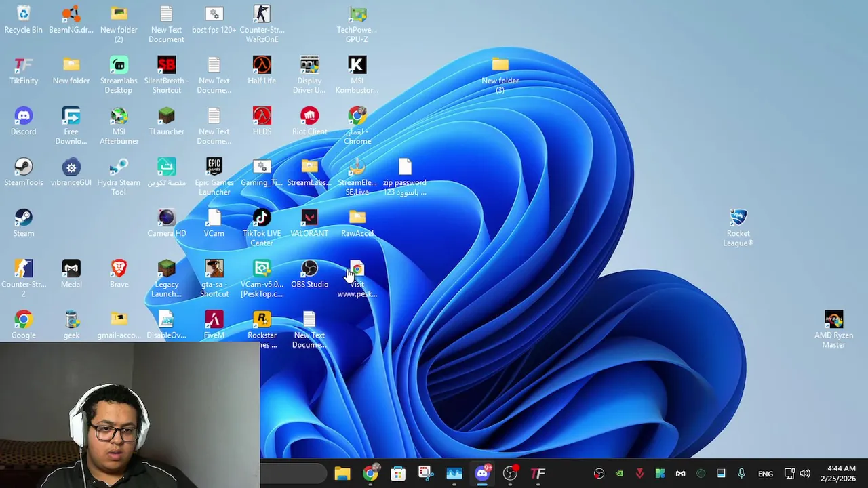The image size is (868, 488).
Task: Open the Recycle Bin desktop icon
Action: [x=23, y=20]
